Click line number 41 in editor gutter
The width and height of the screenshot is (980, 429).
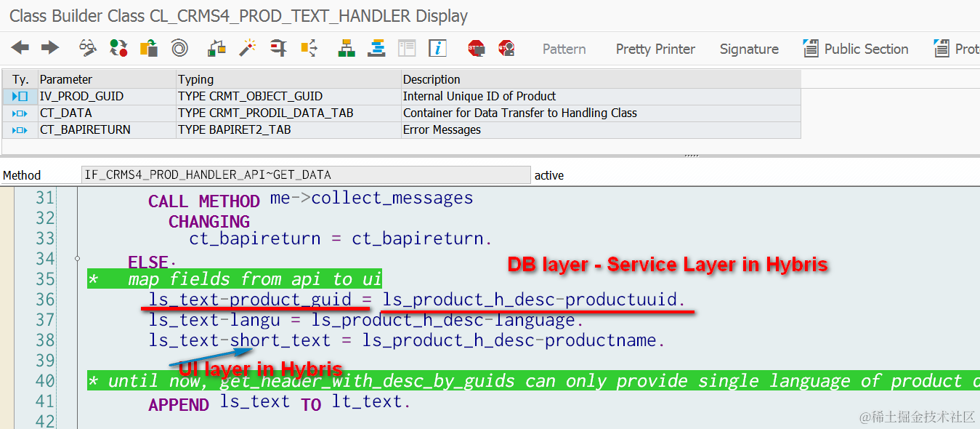click(x=45, y=401)
